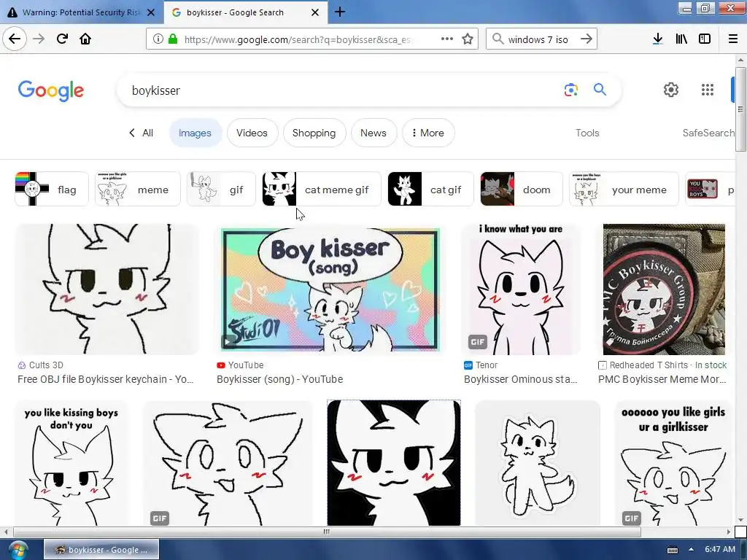747x560 pixels.
Task: Open the Boy kisser (song) YouTube thumbnail
Action: click(x=330, y=289)
